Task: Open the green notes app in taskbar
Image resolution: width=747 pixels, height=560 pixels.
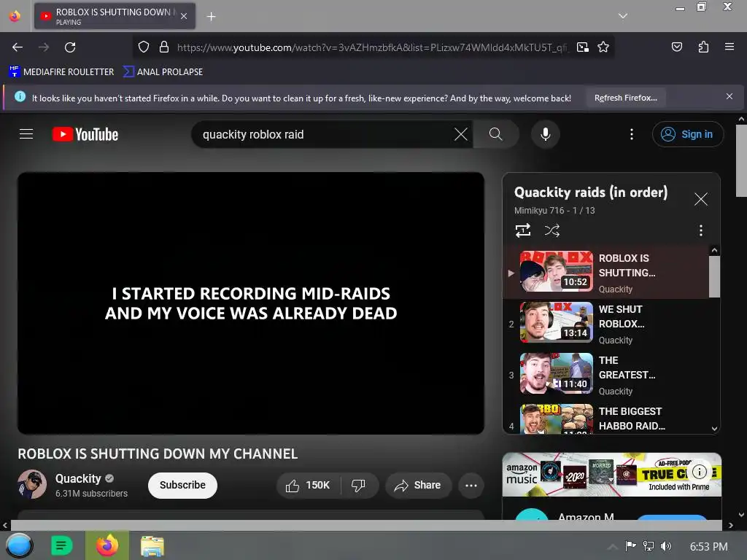Action: (61, 545)
